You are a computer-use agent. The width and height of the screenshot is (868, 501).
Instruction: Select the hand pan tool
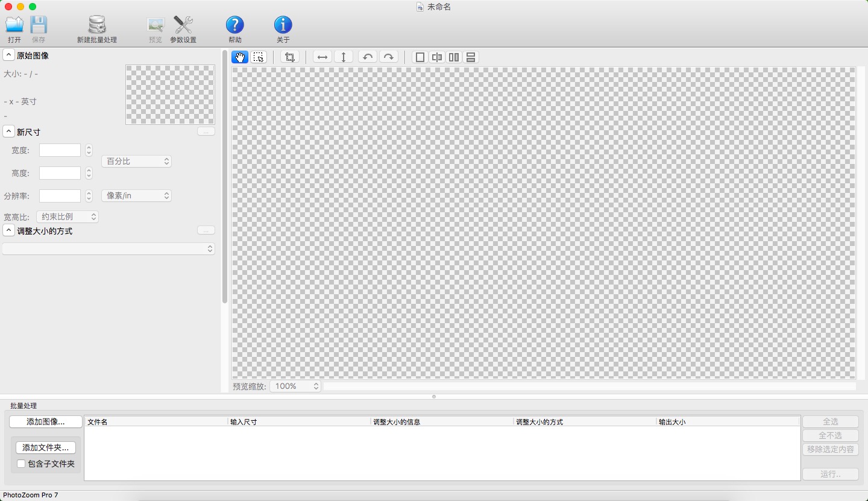[240, 57]
